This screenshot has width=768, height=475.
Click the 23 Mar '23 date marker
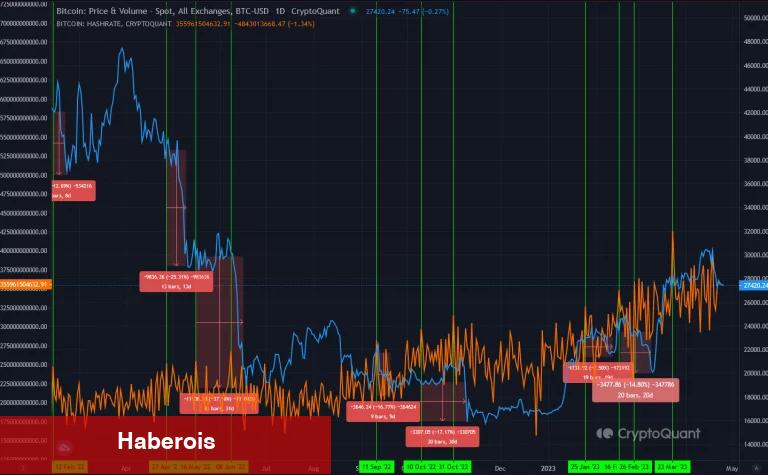click(672, 467)
